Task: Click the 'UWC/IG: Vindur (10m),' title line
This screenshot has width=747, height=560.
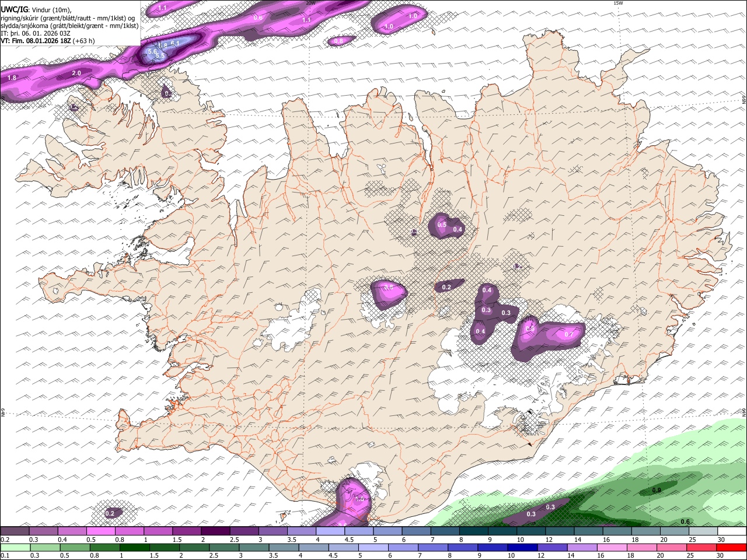Action: tap(36, 10)
